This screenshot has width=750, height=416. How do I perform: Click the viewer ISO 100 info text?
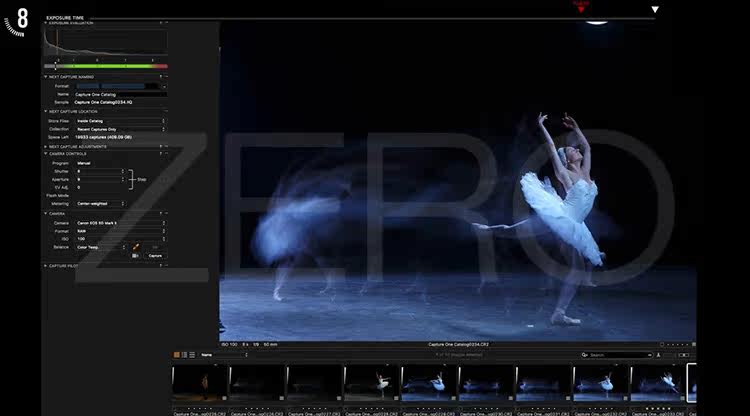[x=229, y=344]
